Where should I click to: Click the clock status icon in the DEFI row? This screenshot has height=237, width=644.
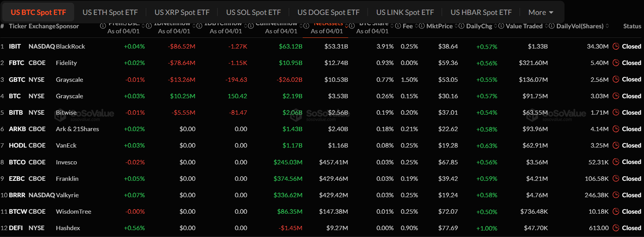pyautogui.click(x=616, y=228)
